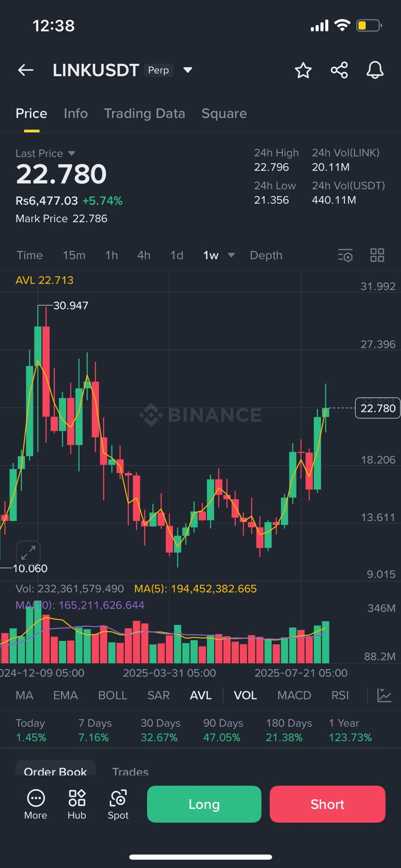
Task: Enable the EMA indicator
Action: click(65, 696)
